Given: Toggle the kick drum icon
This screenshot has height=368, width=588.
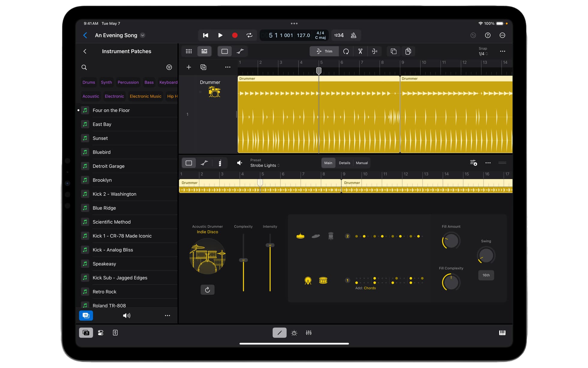Looking at the screenshot, I should 308,281.
